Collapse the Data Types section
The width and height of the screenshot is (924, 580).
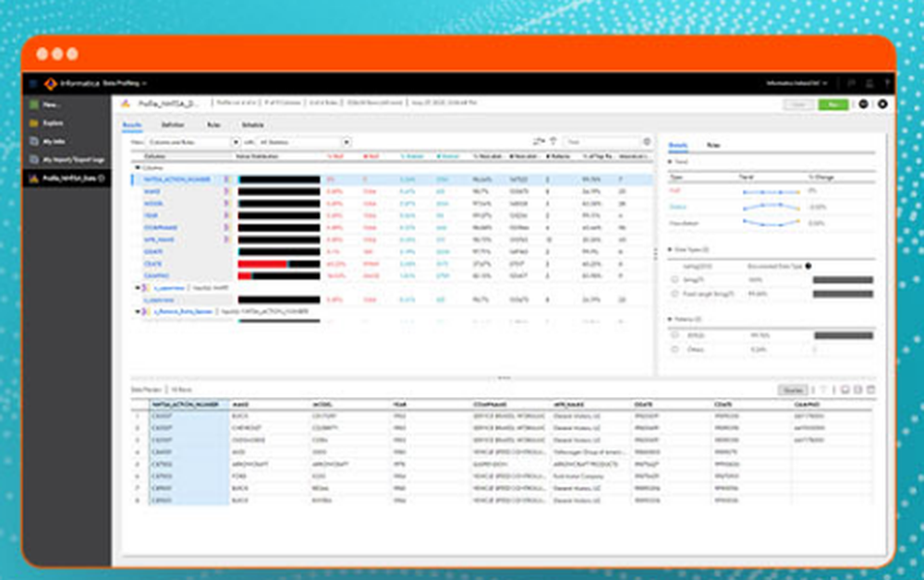(670, 249)
